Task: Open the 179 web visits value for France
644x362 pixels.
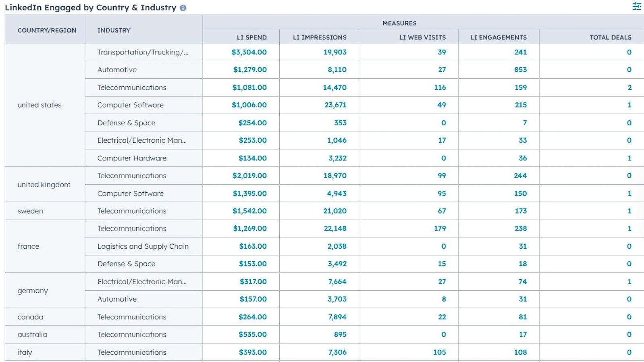Action: coord(440,228)
